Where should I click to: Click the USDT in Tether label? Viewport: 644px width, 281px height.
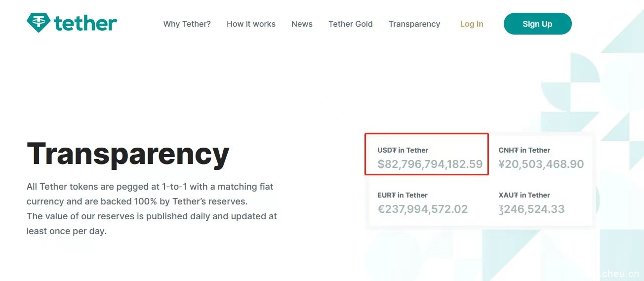click(x=402, y=150)
